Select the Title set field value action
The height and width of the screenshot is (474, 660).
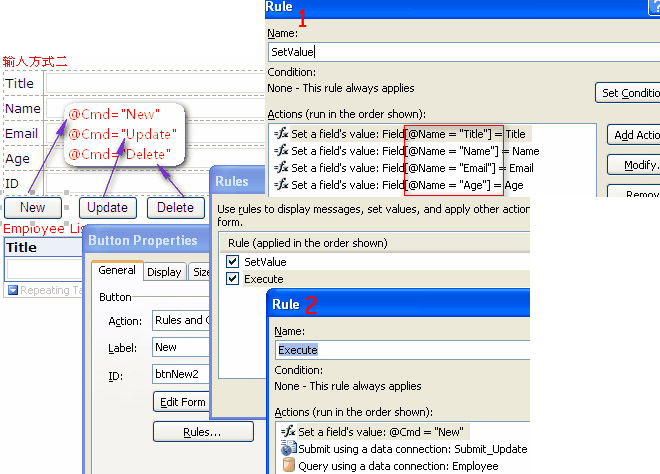pyautogui.click(x=402, y=134)
